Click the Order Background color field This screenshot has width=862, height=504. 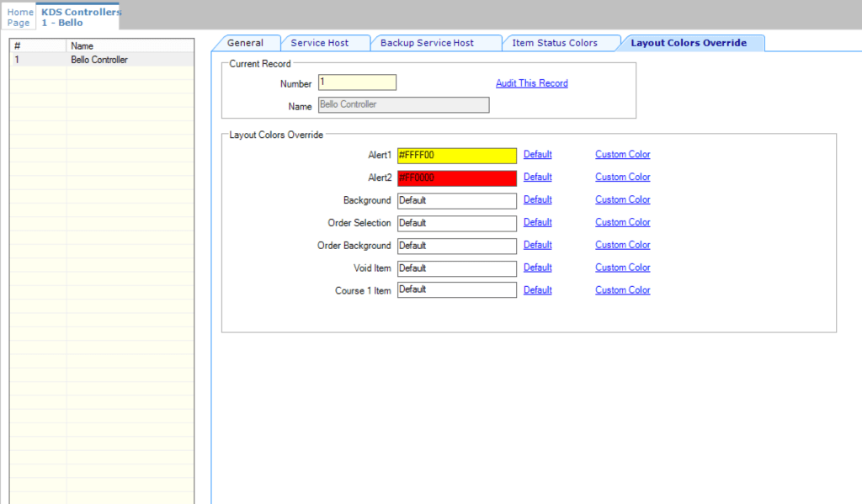(x=457, y=246)
